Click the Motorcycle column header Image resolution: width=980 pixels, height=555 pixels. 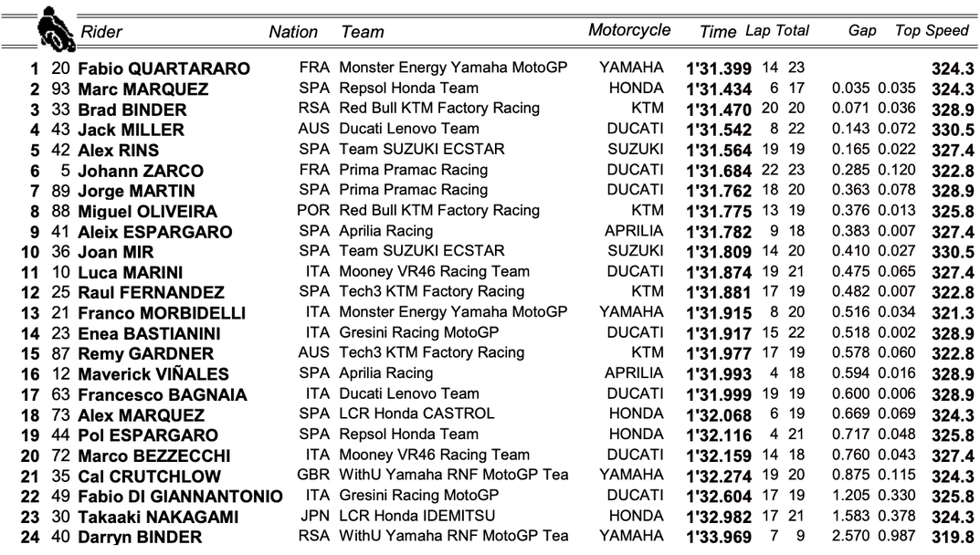tap(629, 30)
